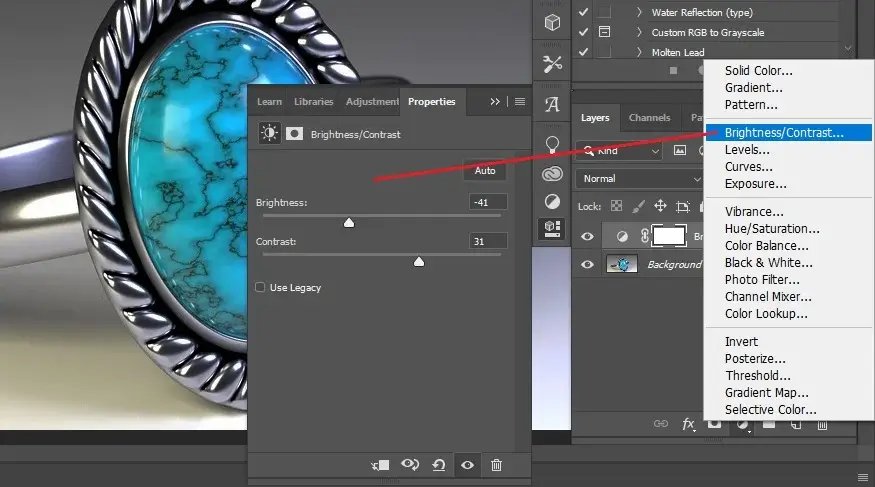The height and width of the screenshot is (487, 875).
Task: Click the Contrast value field showing 31
Action: 488,241
